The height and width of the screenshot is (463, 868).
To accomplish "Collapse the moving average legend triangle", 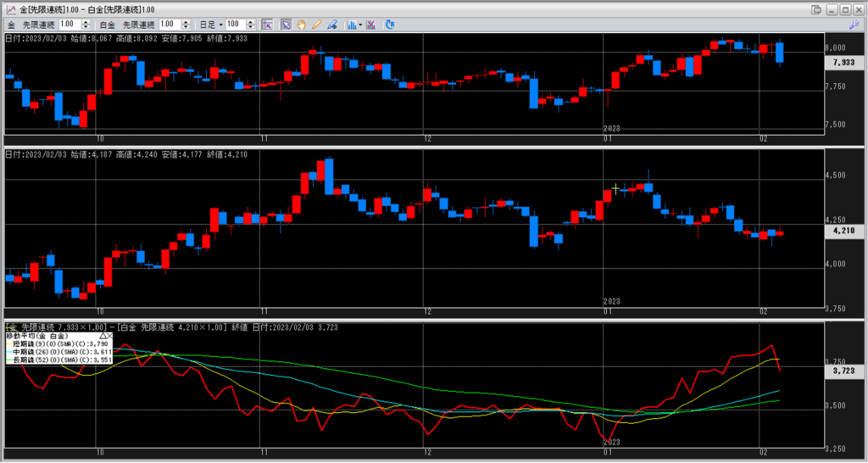I will [103, 337].
